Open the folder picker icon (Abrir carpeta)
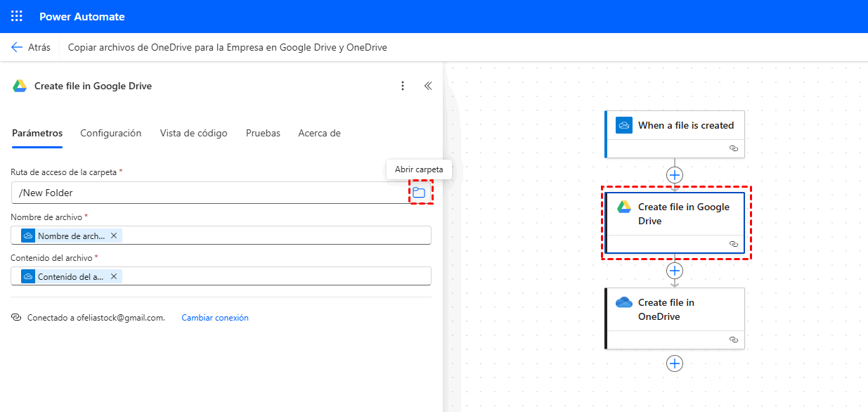This screenshot has width=868, height=412. (x=419, y=192)
